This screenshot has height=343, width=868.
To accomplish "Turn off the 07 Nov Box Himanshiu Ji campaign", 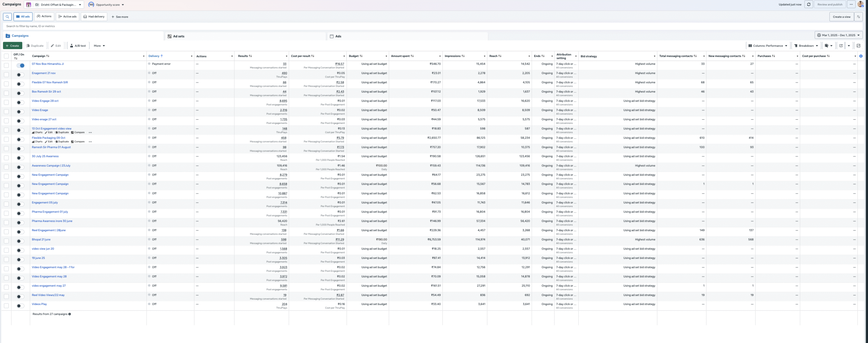I will [x=20, y=65].
